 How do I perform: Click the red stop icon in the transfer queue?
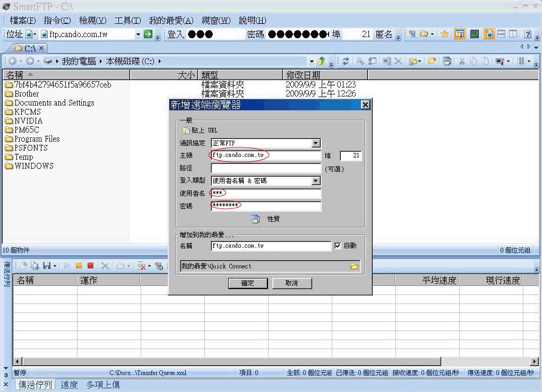tap(91, 266)
